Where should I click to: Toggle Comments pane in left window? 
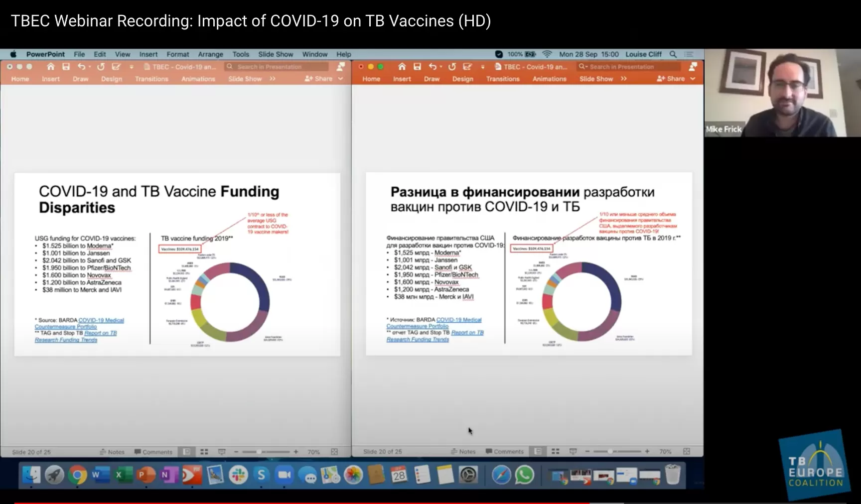coord(153,452)
